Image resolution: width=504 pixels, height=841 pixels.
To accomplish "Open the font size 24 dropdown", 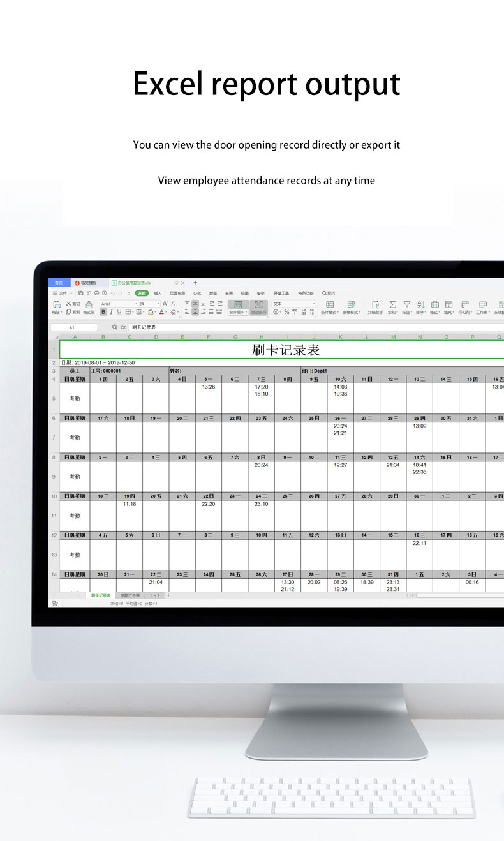I will pyautogui.click(x=158, y=304).
